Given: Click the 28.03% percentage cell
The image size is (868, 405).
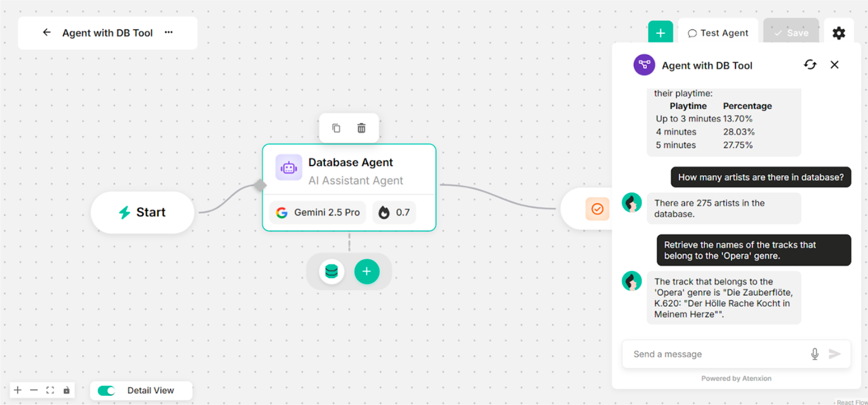Looking at the screenshot, I should 739,132.
